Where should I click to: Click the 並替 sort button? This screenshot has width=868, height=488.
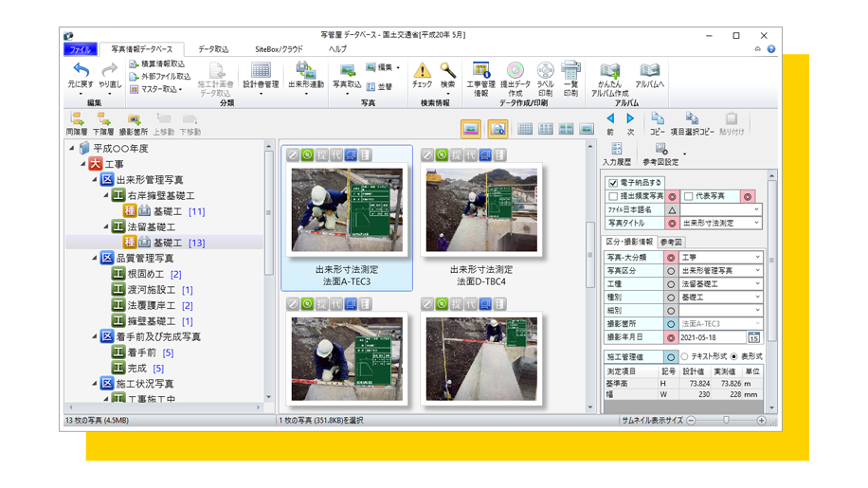379,87
